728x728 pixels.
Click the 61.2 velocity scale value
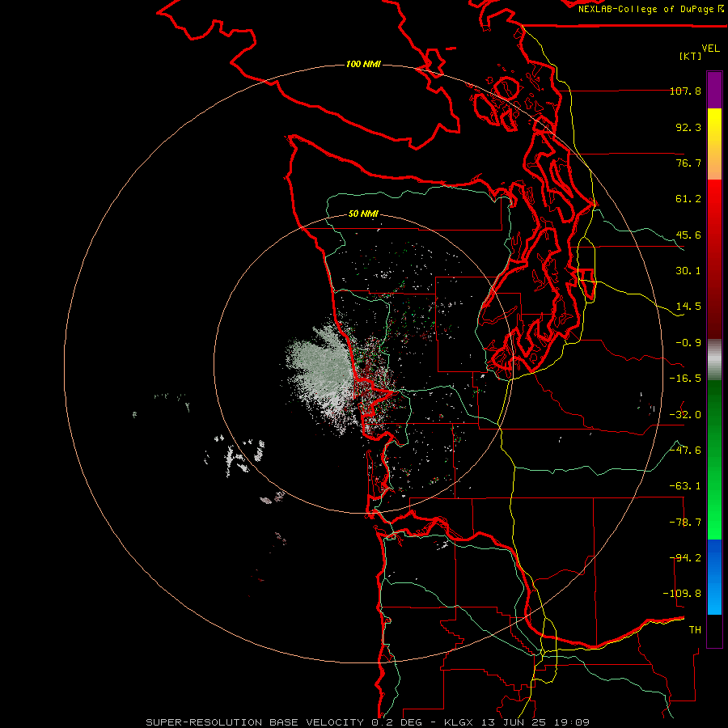[688, 199]
